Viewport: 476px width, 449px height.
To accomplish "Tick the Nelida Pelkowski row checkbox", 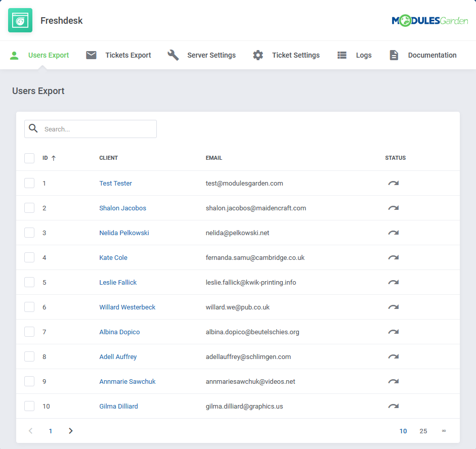I will tap(29, 233).
